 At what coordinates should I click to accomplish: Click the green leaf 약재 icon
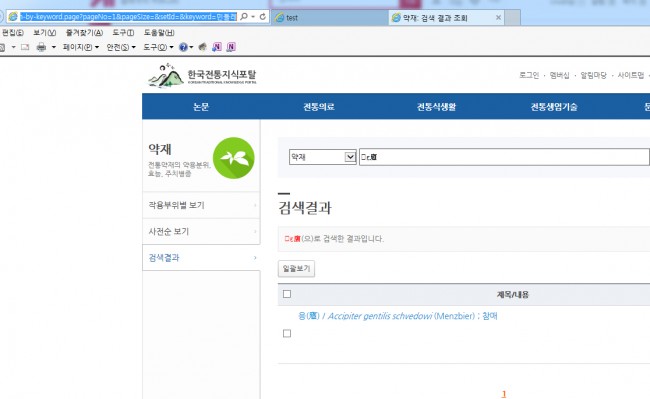(234, 158)
